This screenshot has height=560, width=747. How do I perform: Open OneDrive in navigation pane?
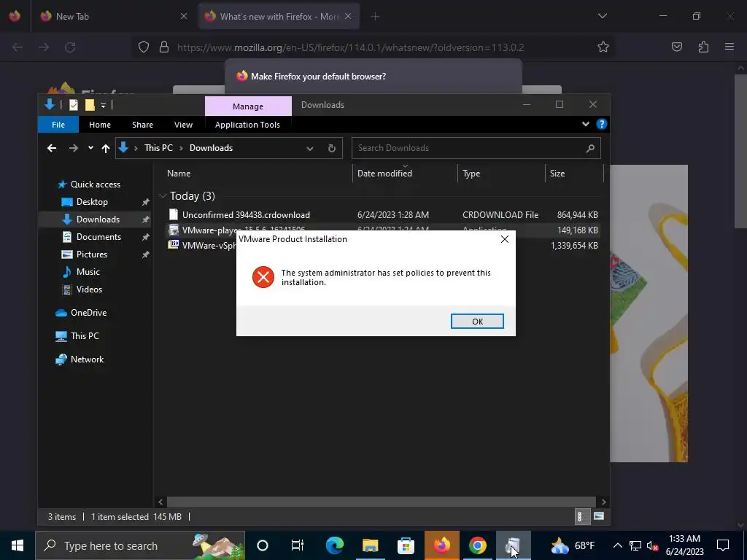tap(88, 313)
